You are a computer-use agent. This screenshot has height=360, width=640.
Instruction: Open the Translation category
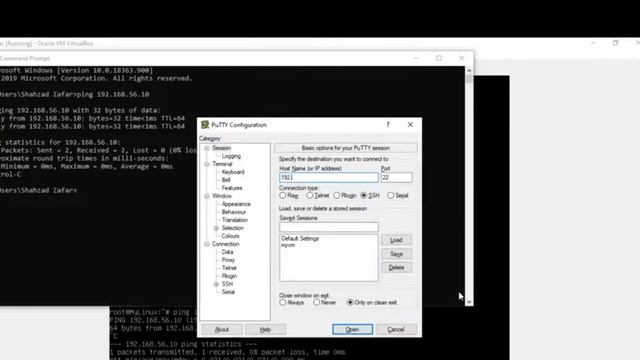tap(235, 220)
